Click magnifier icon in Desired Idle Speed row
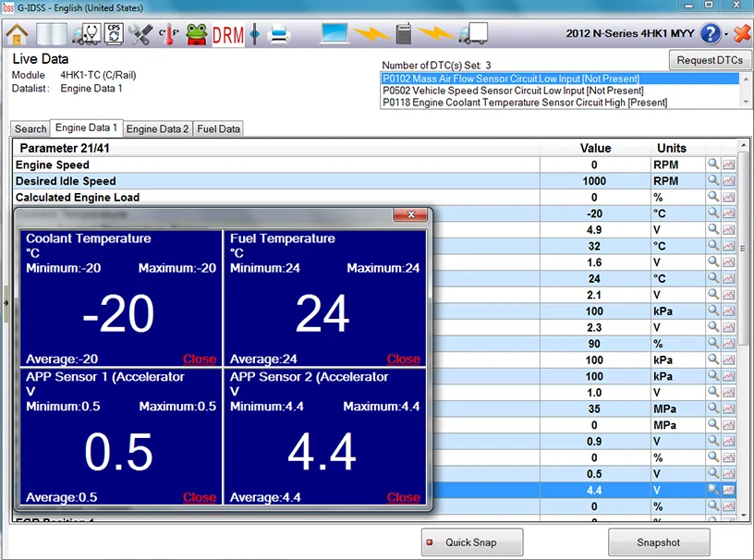 pos(713,181)
